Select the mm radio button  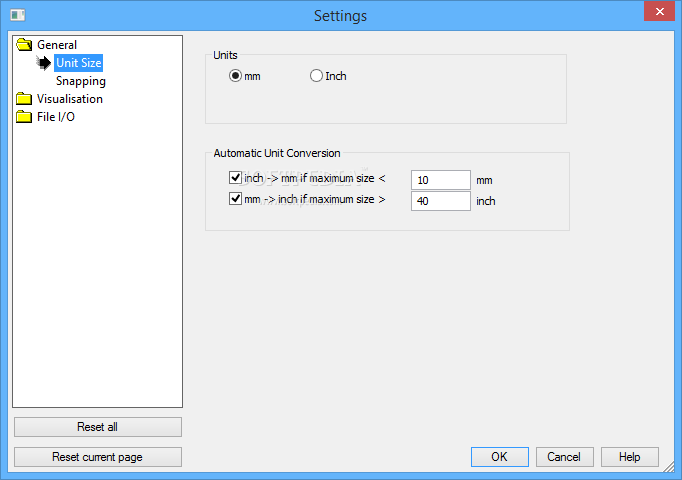coord(235,76)
